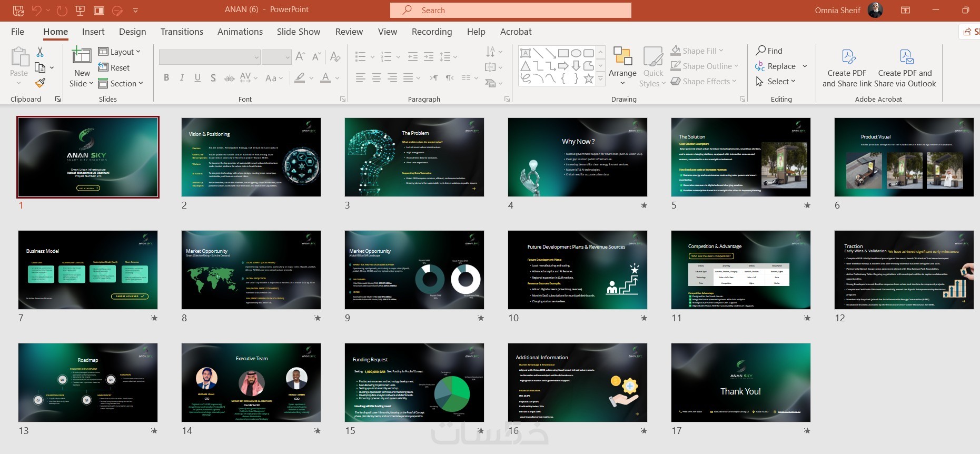
Task: Click the numbered list icon
Action: 387,56
